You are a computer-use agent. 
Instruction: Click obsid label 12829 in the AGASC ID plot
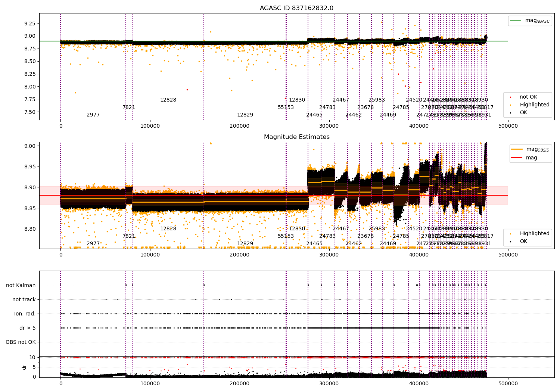[245, 115]
